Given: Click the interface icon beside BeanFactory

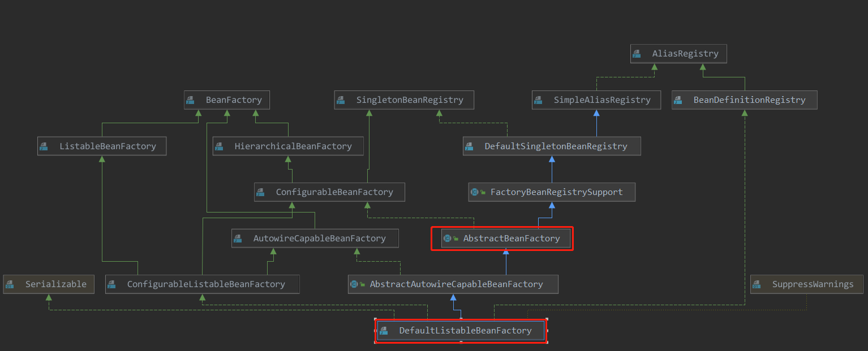Looking at the screenshot, I should tap(191, 100).
